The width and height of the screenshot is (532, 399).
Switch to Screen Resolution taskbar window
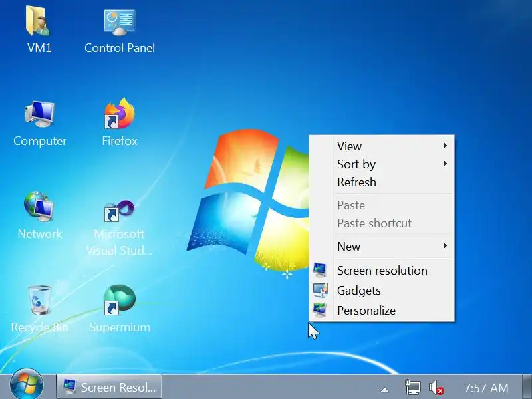click(x=109, y=387)
